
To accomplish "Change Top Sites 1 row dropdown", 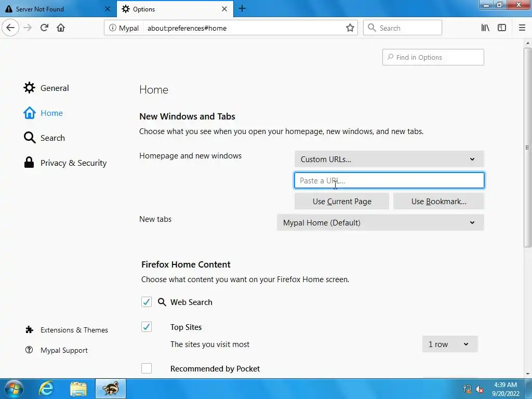I will point(450,344).
